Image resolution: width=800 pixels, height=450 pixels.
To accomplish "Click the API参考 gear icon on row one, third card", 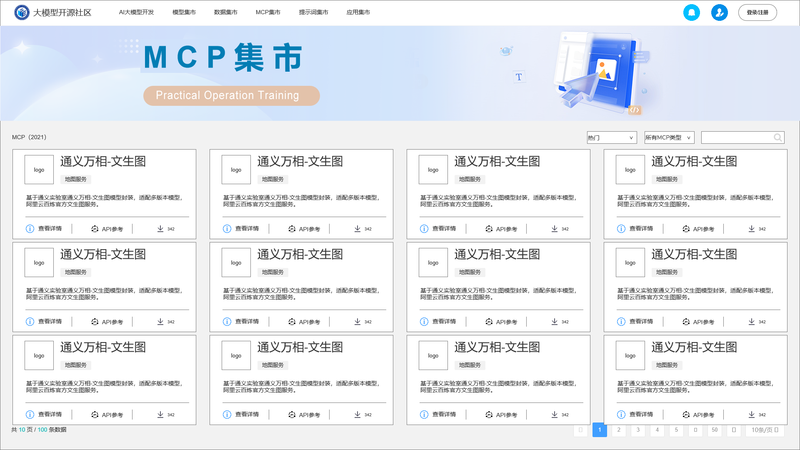I will tap(489, 229).
